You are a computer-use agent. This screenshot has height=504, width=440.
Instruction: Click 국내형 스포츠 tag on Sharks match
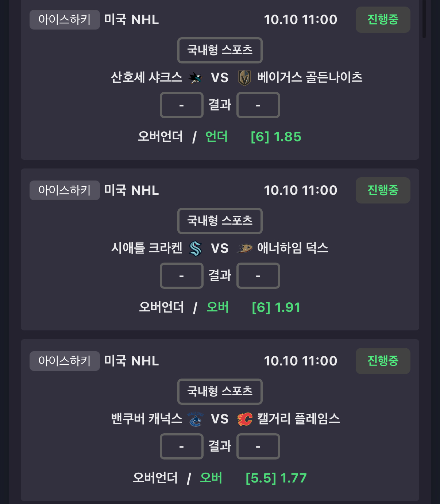pos(220,50)
